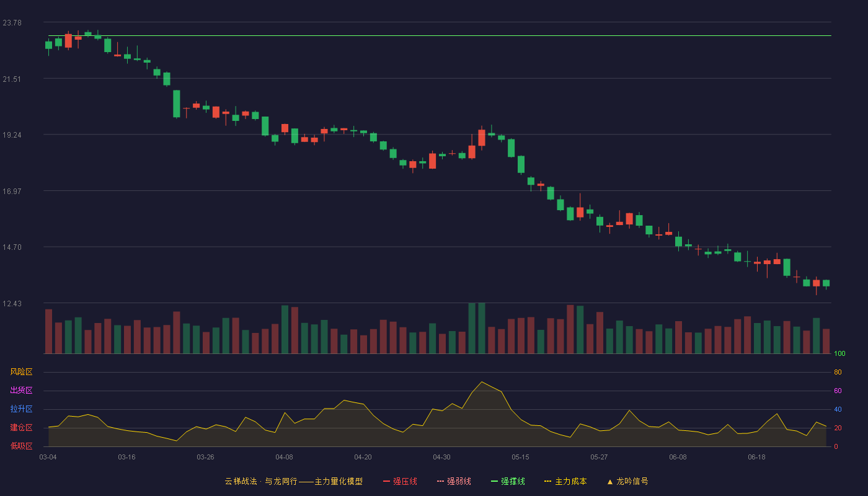Click the 16.97 price axis label
The width and height of the screenshot is (868, 496).
click(12, 192)
